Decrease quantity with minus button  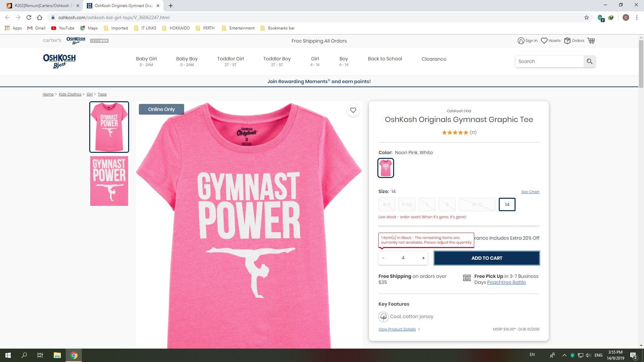(383, 258)
